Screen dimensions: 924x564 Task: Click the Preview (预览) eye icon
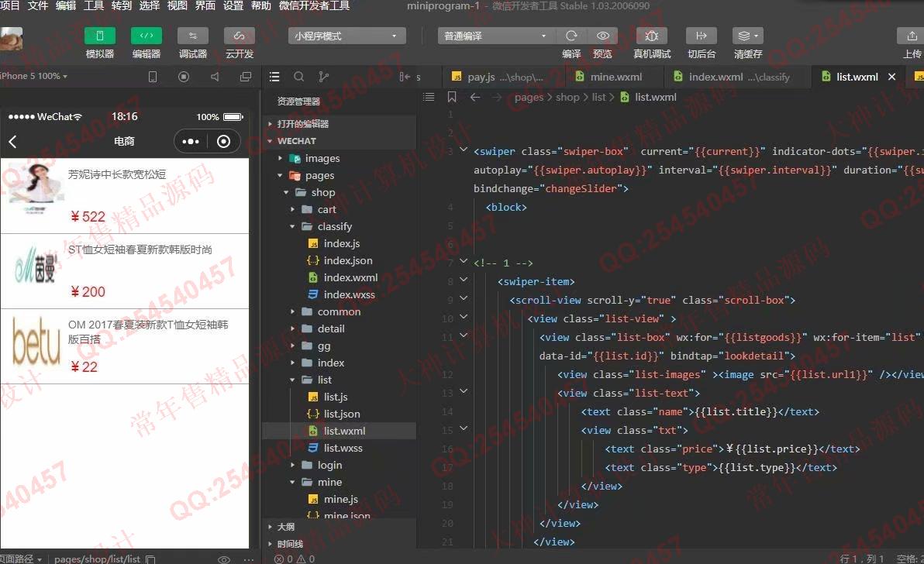click(x=602, y=36)
